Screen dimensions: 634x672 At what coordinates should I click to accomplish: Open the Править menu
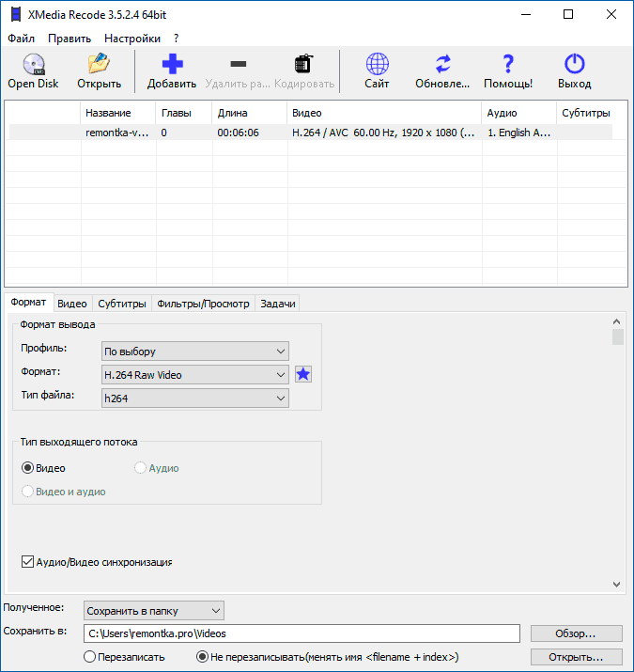click(x=70, y=39)
